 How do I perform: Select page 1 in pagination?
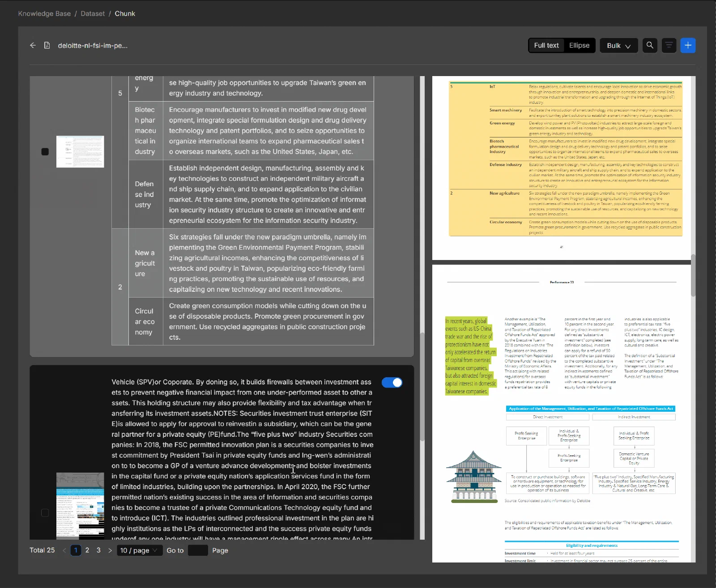click(x=76, y=550)
